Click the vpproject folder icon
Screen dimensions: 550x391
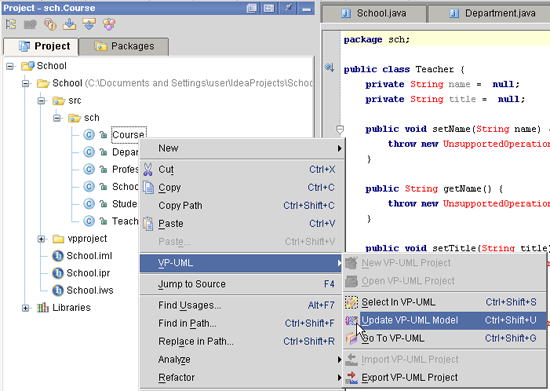[x=58, y=239]
